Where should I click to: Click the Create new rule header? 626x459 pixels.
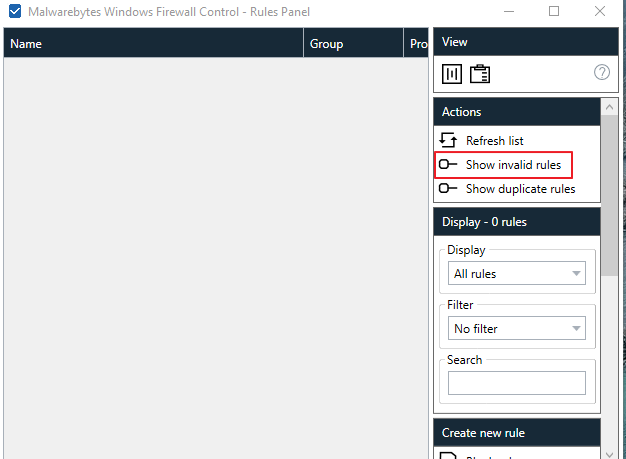(517, 433)
